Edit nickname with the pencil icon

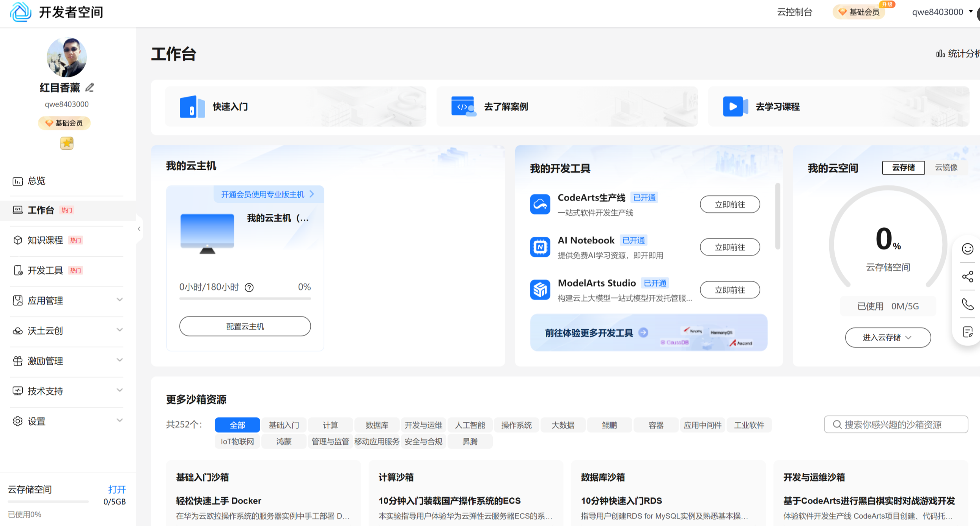pyautogui.click(x=90, y=87)
